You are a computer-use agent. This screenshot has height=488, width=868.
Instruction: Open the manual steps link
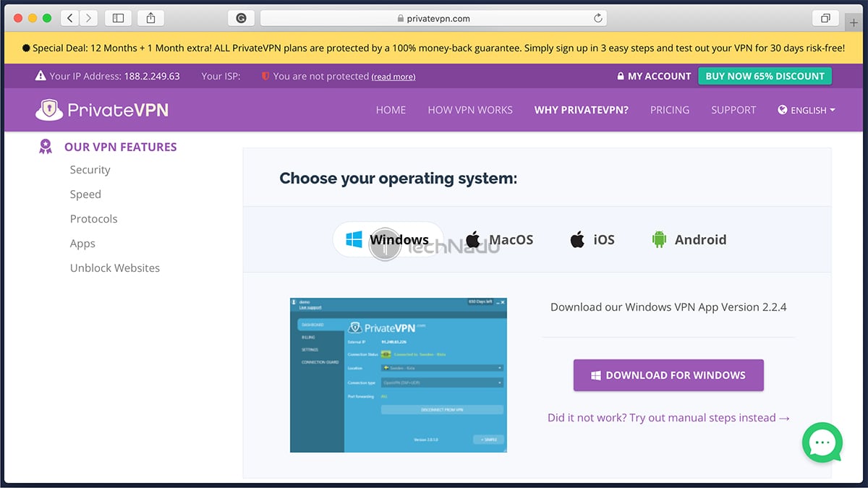tap(668, 417)
